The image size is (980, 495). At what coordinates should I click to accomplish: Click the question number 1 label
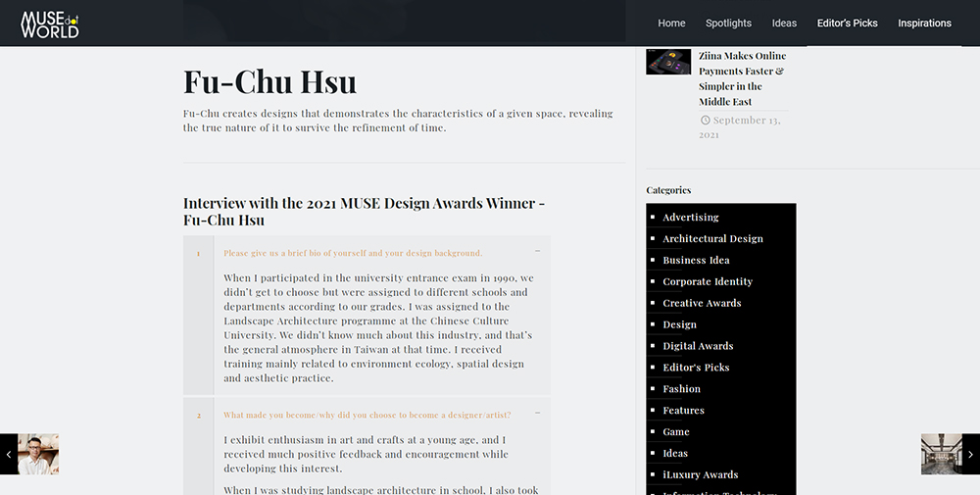click(198, 253)
